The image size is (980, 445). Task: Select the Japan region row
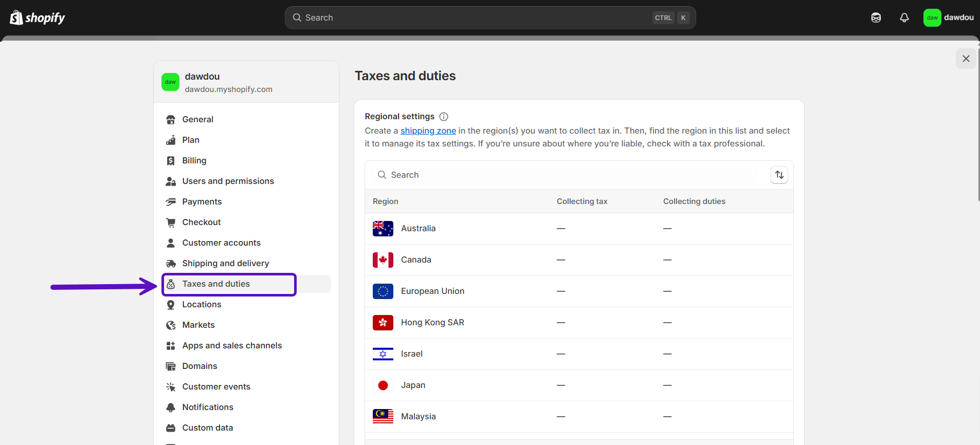click(x=413, y=385)
